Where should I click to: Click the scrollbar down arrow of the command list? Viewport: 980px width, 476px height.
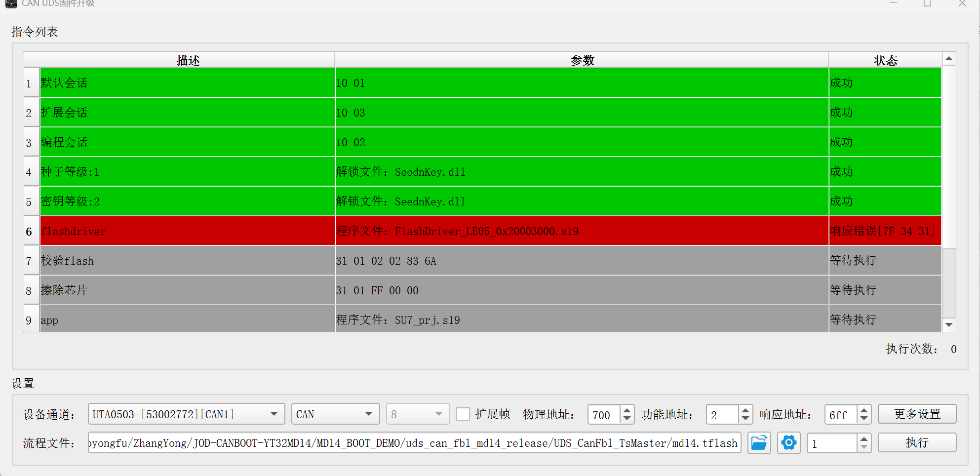[948, 325]
